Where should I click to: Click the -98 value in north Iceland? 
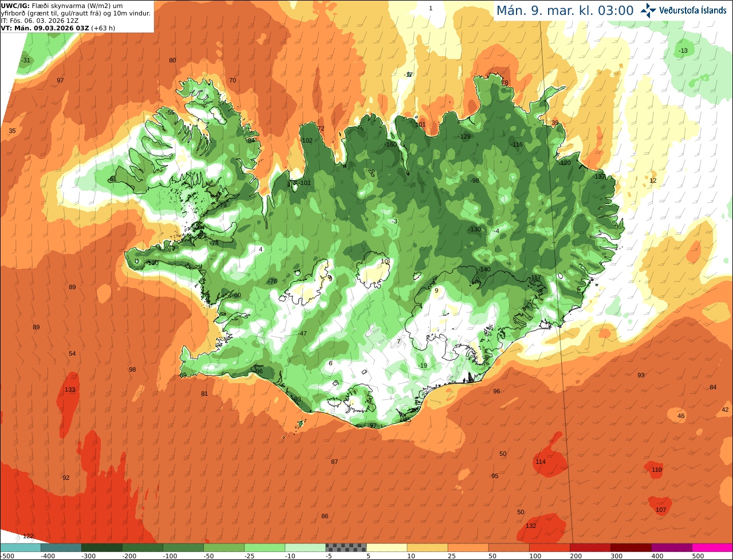point(474,180)
